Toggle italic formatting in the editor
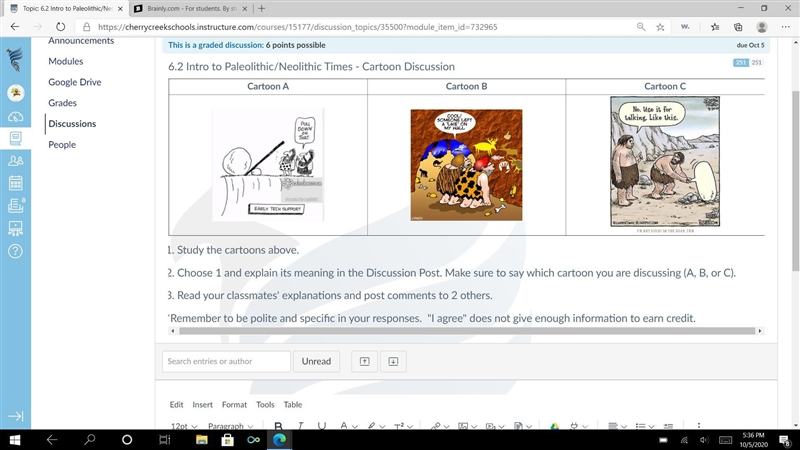 (300, 426)
